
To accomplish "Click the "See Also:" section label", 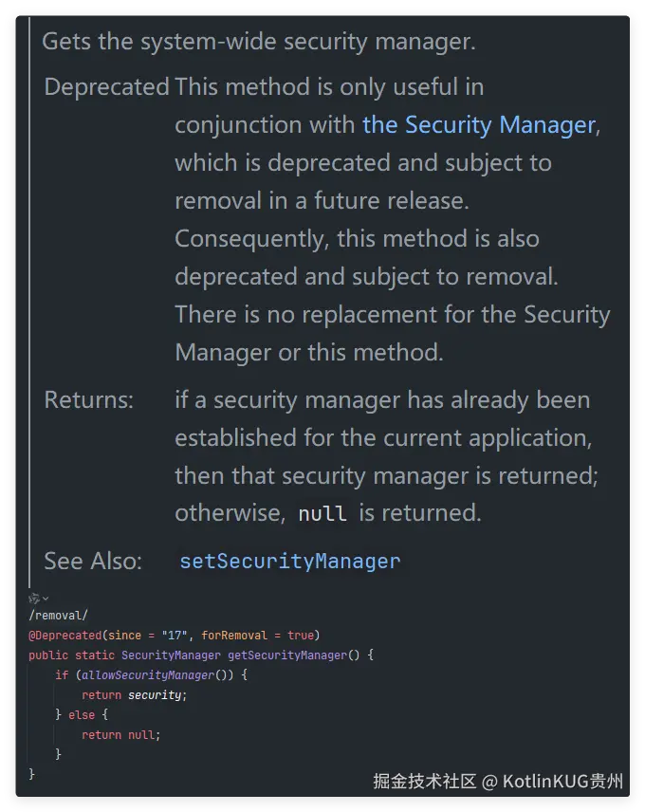I will (93, 561).
